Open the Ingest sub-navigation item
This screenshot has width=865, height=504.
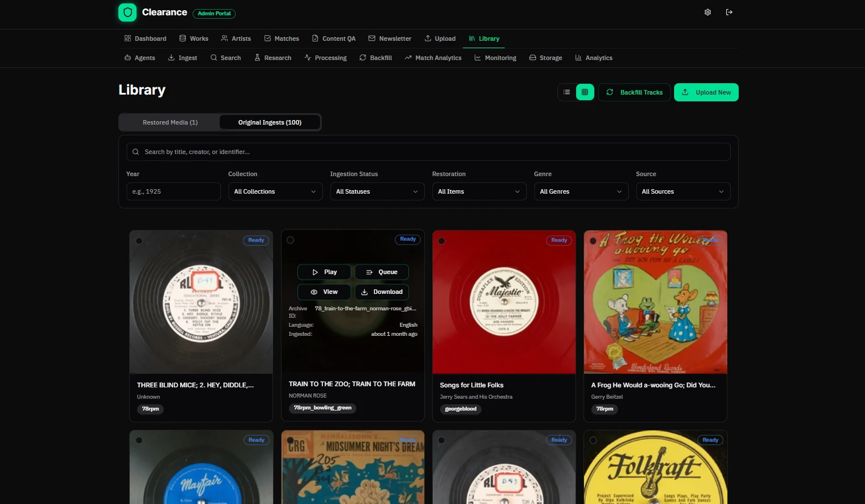[182, 58]
